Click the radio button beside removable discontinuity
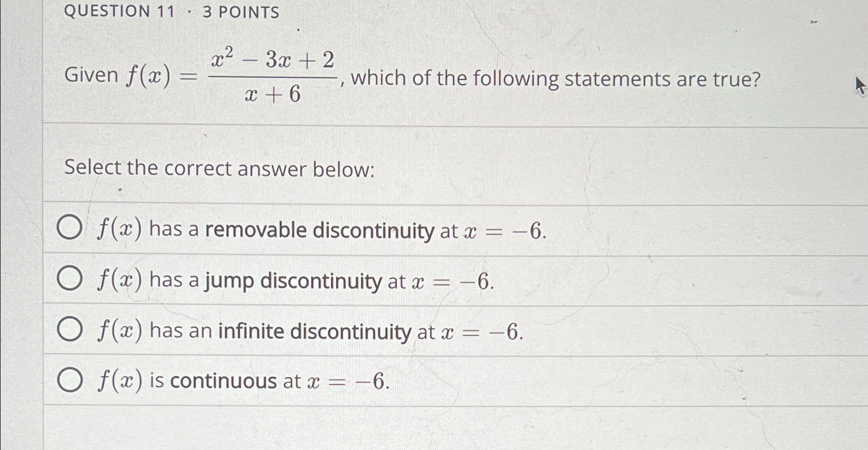Viewport: 868px width, 450px height. pos(71,229)
